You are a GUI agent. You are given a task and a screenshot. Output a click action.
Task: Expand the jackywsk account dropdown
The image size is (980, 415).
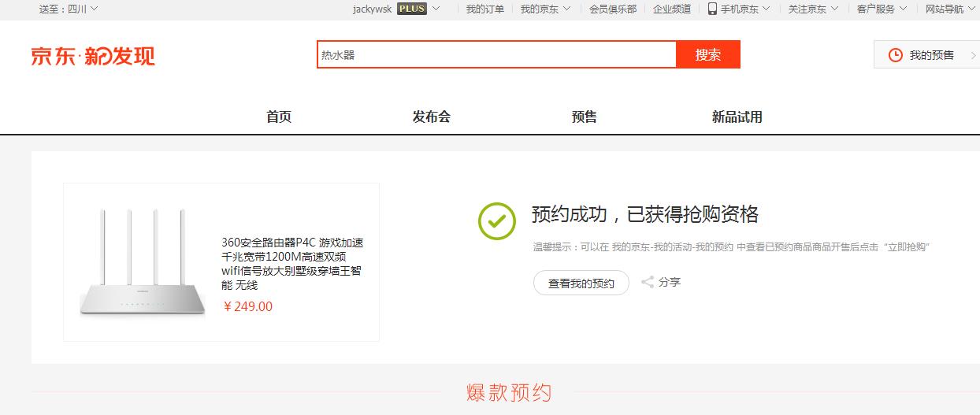click(396, 9)
